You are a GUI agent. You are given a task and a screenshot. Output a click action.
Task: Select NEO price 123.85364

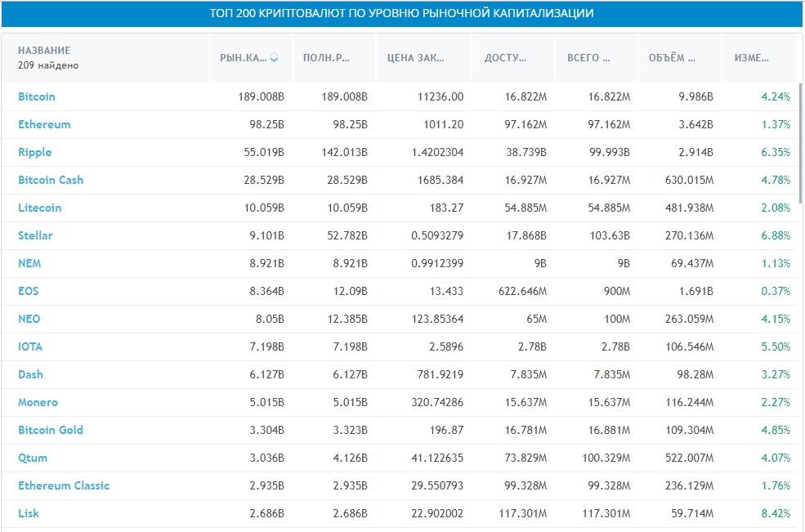click(x=437, y=319)
